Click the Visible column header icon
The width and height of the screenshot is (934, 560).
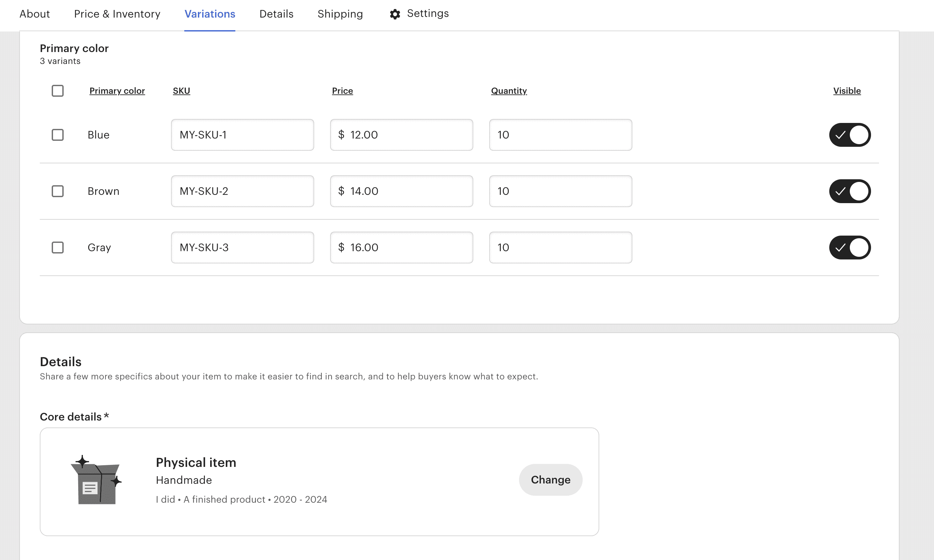[x=847, y=90]
